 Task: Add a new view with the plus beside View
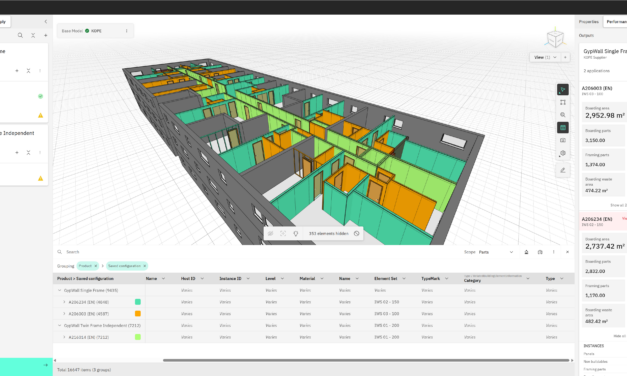coord(565,58)
